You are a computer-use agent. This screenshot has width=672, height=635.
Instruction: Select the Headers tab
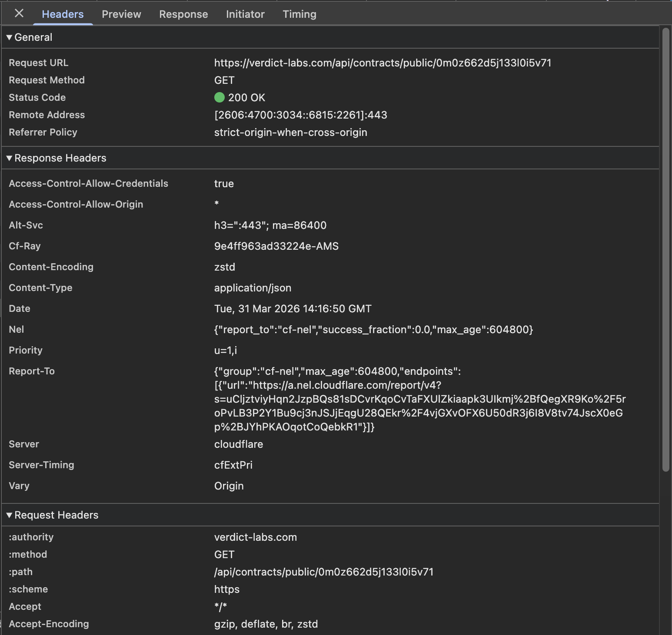click(62, 14)
